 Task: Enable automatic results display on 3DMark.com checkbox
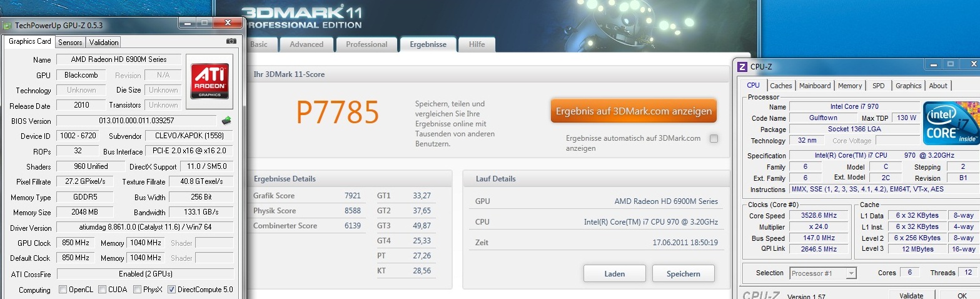click(x=714, y=139)
